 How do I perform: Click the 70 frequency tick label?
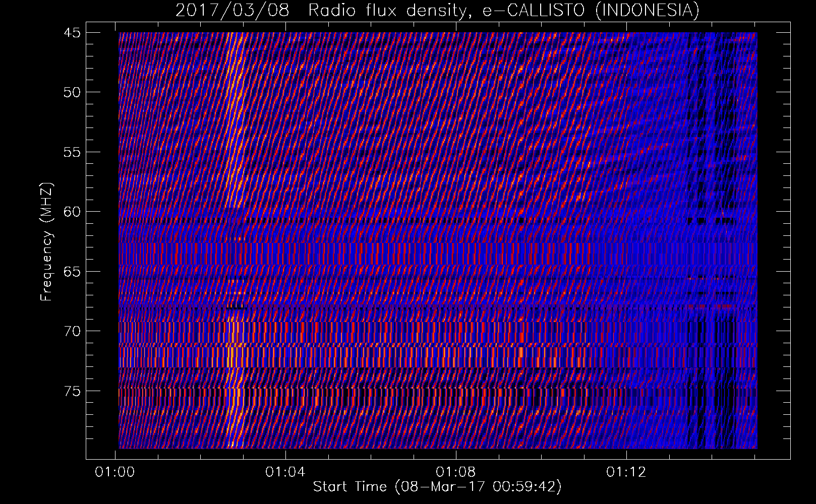[x=72, y=331]
